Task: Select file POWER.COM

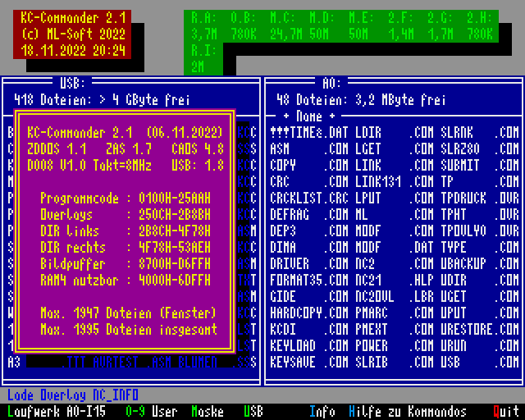Action: click(395, 346)
